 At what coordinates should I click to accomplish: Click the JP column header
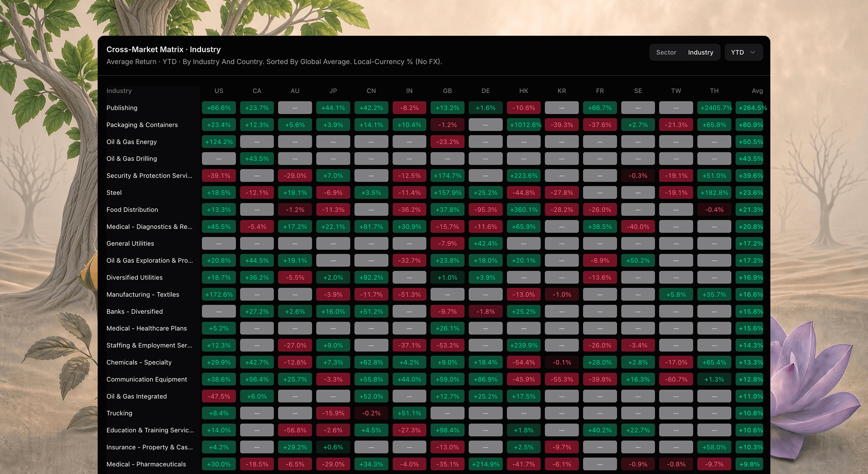333,91
